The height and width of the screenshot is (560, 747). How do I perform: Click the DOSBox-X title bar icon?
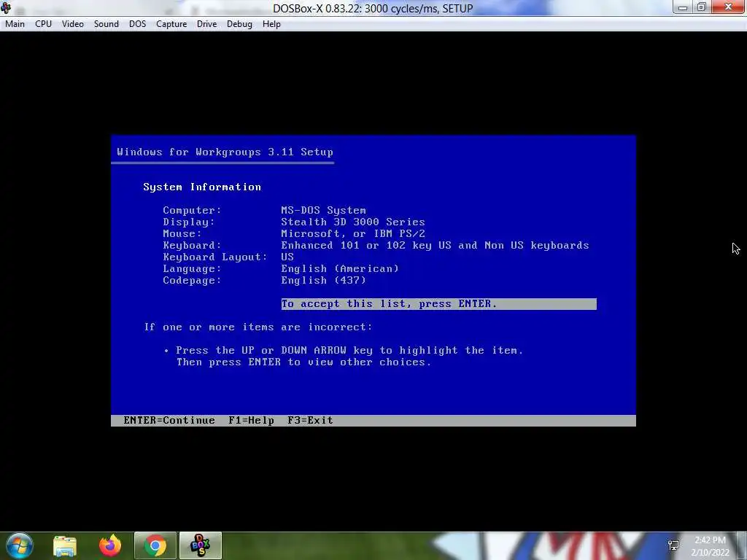6,7
